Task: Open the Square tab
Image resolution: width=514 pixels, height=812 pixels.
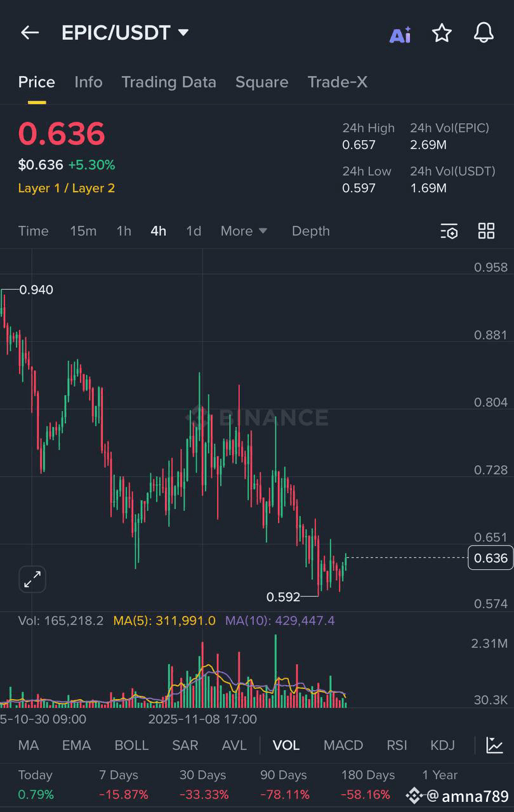Action: pyautogui.click(x=261, y=82)
